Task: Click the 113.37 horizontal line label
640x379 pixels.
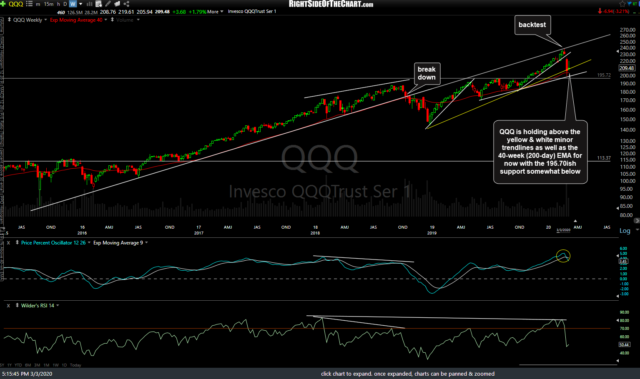Action: (604, 158)
